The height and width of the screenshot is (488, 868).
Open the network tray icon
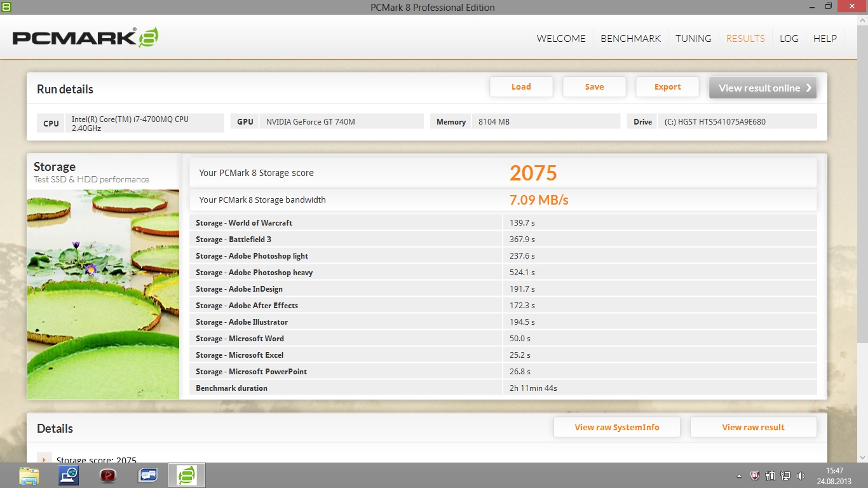[x=785, y=475]
